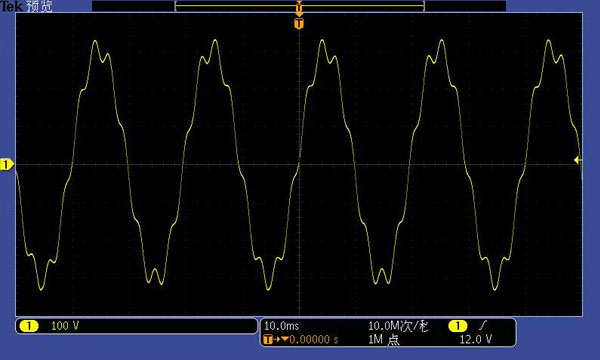Click the small T marker in record bar

coord(299,7)
